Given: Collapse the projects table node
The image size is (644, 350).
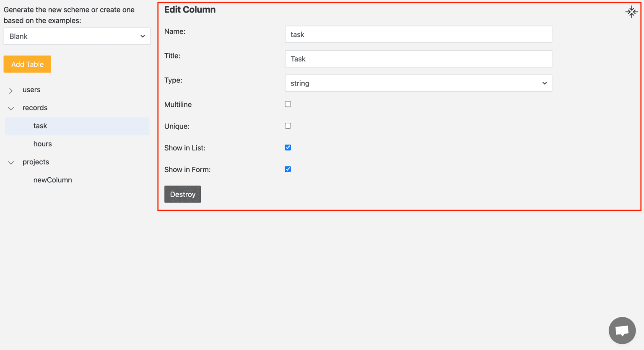Looking at the screenshot, I should click(11, 163).
